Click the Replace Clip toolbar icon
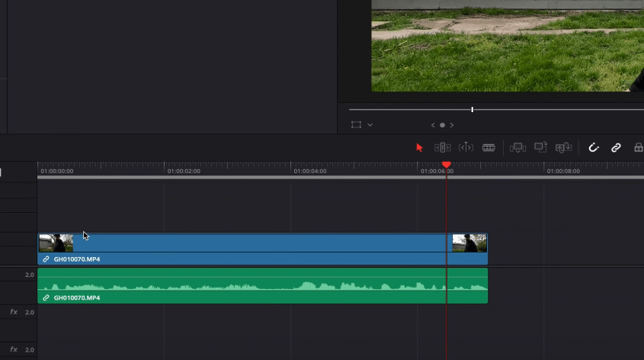This screenshot has width=644, height=360. click(563, 147)
